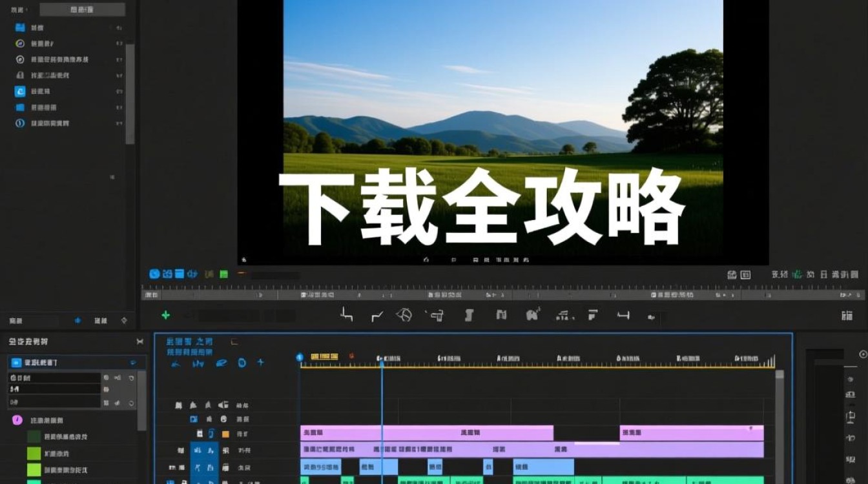Click the third dark input field in lower-left panel
The width and height of the screenshot is (868, 484).
[54, 402]
